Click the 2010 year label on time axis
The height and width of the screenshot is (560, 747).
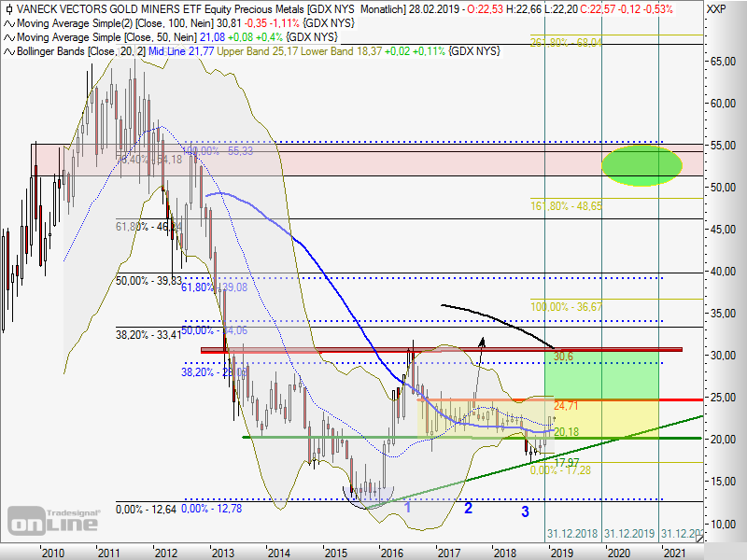click(x=52, y=553)
